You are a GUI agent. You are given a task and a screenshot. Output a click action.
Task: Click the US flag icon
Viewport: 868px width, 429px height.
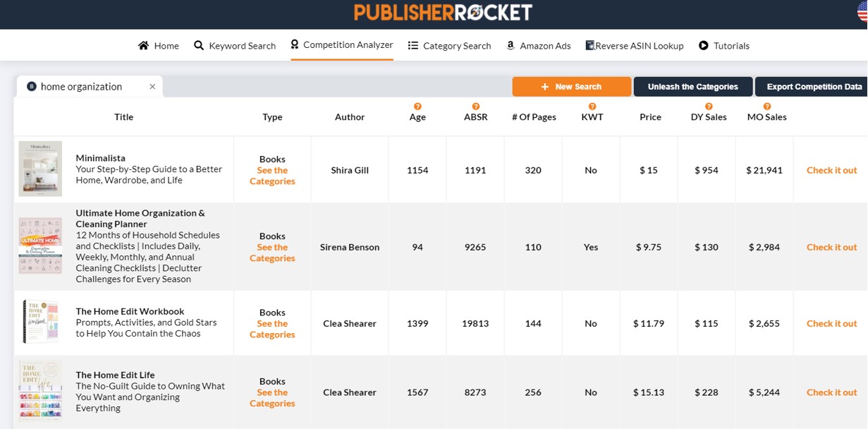click(862, 12)
